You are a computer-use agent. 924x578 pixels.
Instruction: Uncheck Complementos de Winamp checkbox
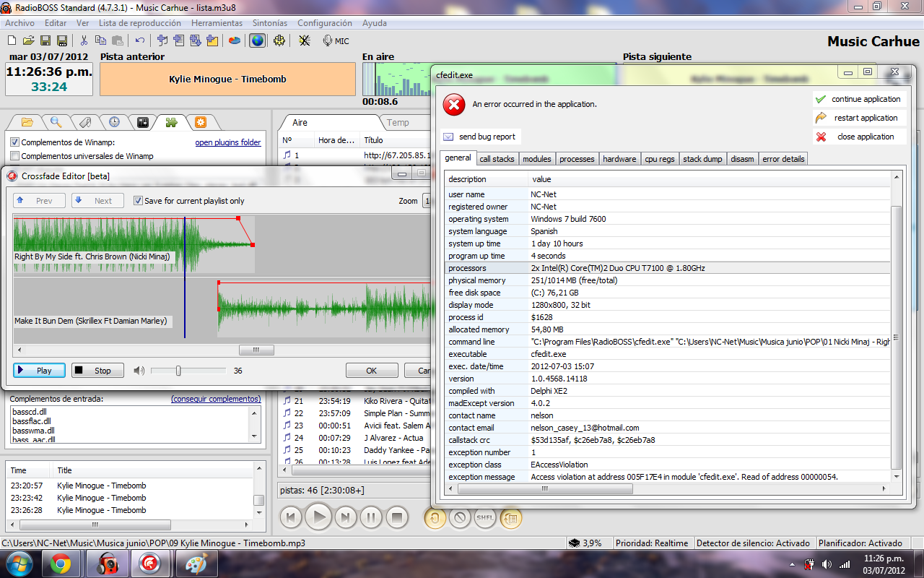15,142
